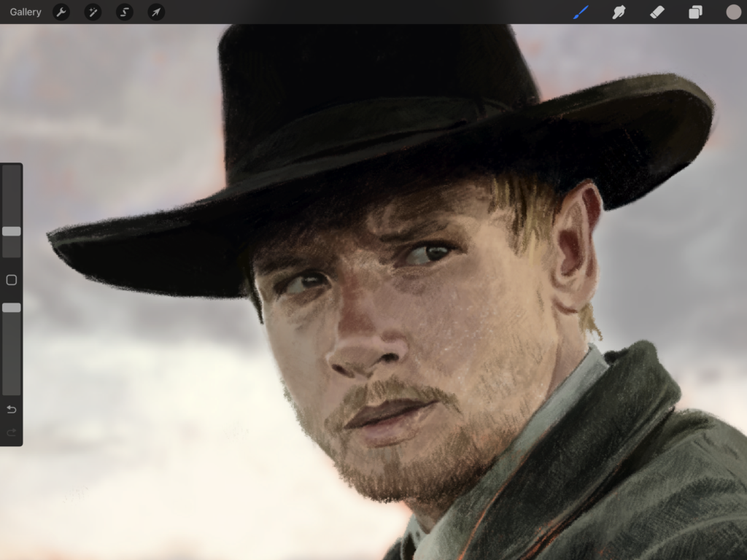Tap the man's nose on the canvas

365,343
